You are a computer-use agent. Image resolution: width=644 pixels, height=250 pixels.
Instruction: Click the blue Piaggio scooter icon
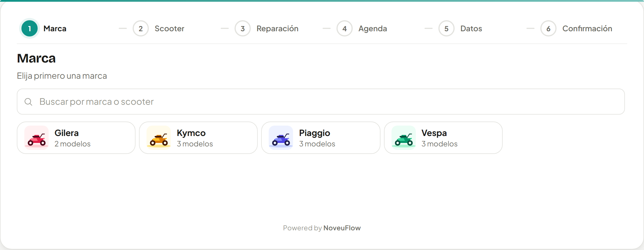click(281, 138)
